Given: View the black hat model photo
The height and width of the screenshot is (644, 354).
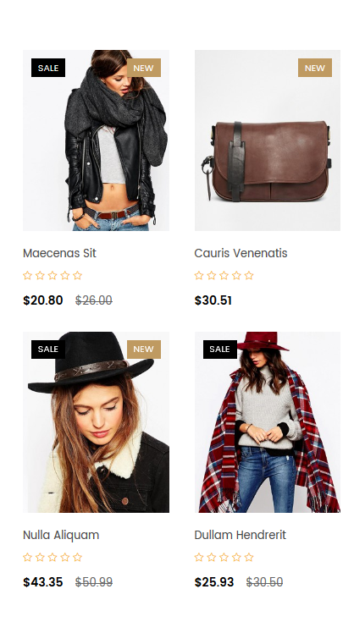Looking at the screenshot, I should click(x=97, y=422).
